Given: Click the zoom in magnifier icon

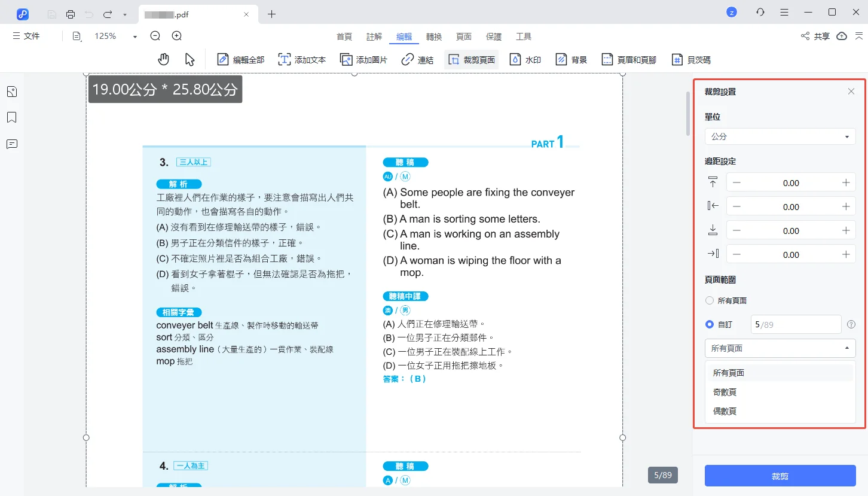Looking at the screenshot, I should (x=177, y=36).
